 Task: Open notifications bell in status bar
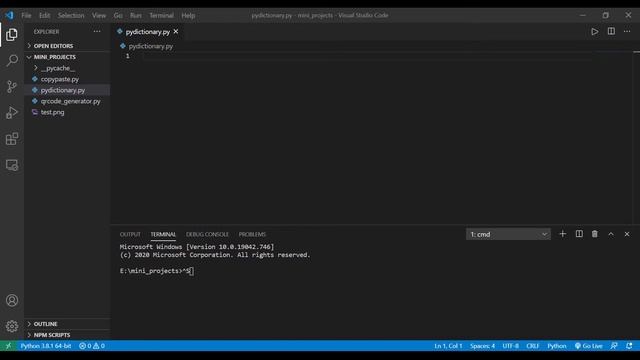point(629,346)
